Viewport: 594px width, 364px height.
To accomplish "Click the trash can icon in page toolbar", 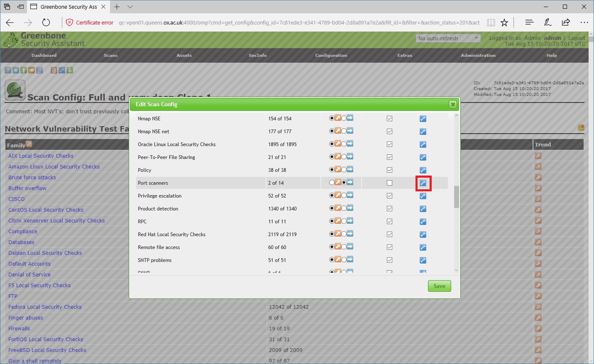I will [x=54, y=70].
